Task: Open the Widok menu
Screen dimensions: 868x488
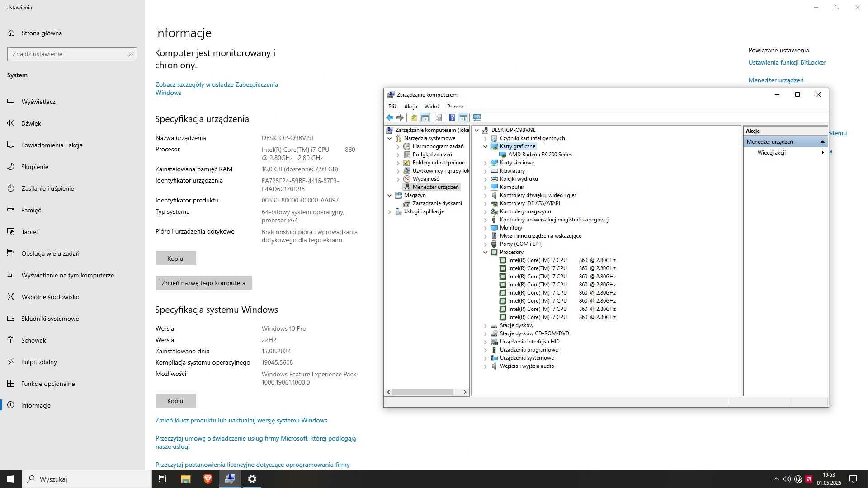Action: 432,107
